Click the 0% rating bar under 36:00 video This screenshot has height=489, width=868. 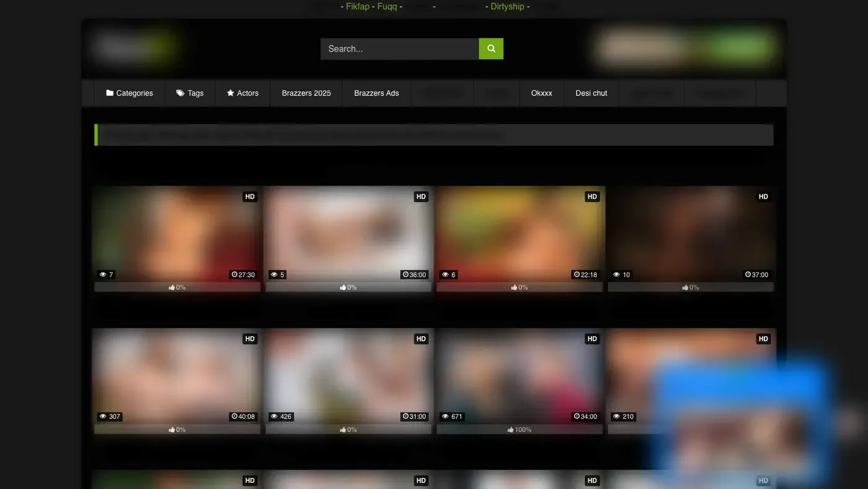(348, 287)
